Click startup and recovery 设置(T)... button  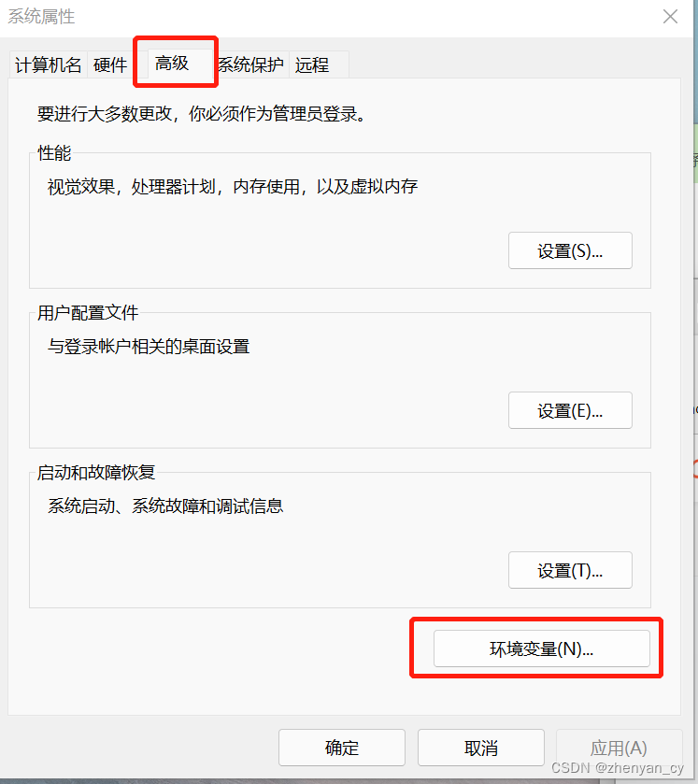[x=570, y=571]
